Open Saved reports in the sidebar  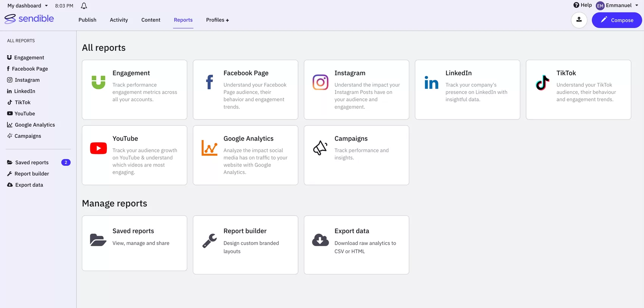(x=32, y=162)
